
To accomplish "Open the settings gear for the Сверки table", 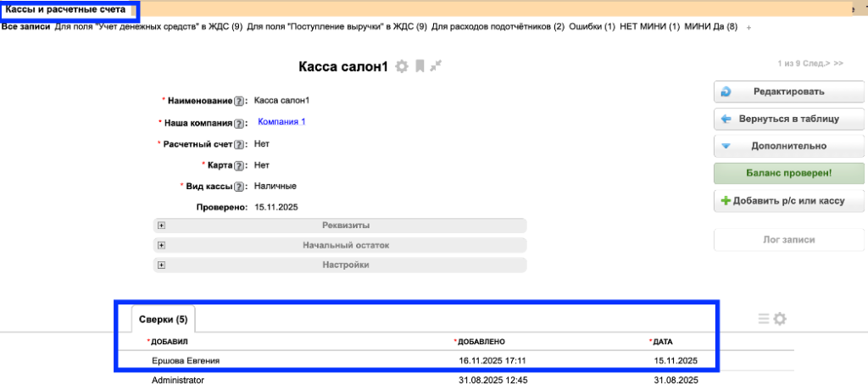I will [780, 319].
